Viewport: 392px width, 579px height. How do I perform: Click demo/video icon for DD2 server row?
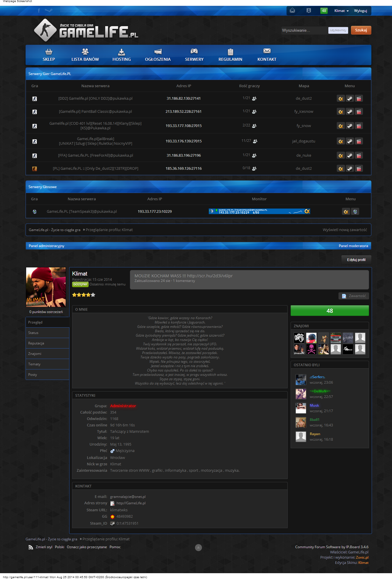tap(359, 99)
